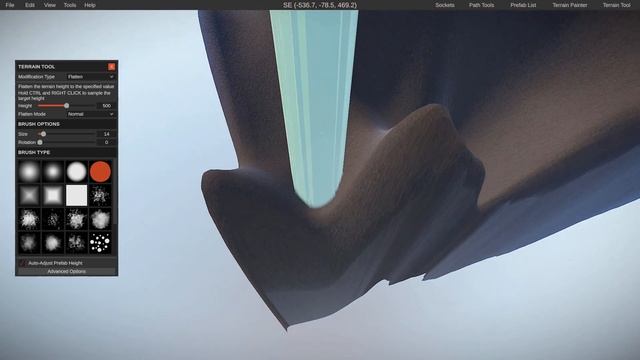640x360 pixels.
Task: Adjust the Rotation slider handle
Action: tap(40, 142)
